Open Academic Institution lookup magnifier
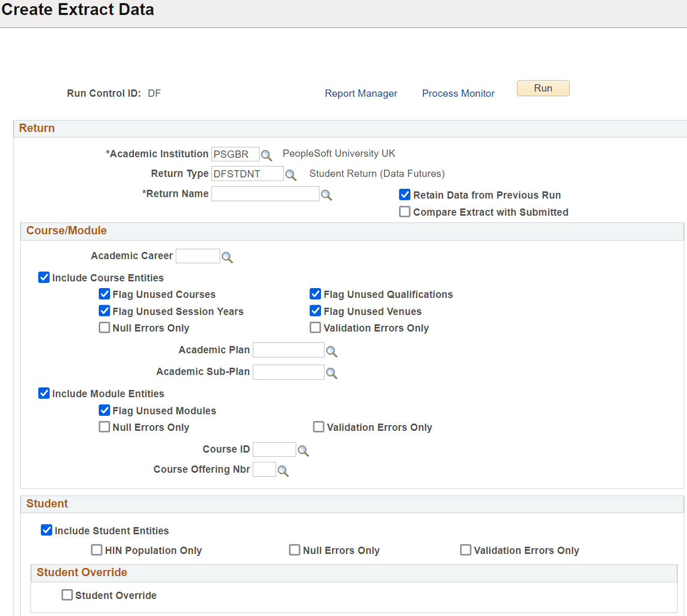687x616 pixels. tap(266, 155)
